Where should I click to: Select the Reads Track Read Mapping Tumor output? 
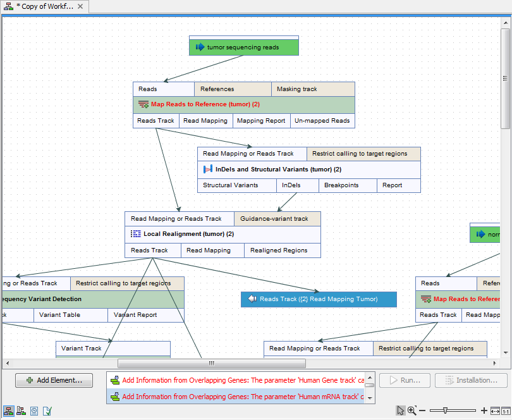point(319,299)
